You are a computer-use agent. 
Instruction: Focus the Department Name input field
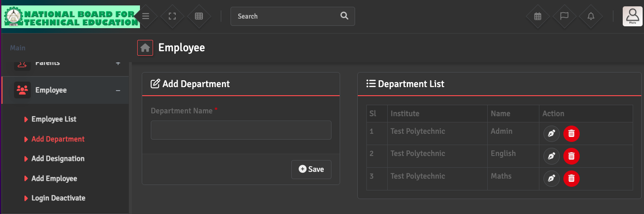241,130
